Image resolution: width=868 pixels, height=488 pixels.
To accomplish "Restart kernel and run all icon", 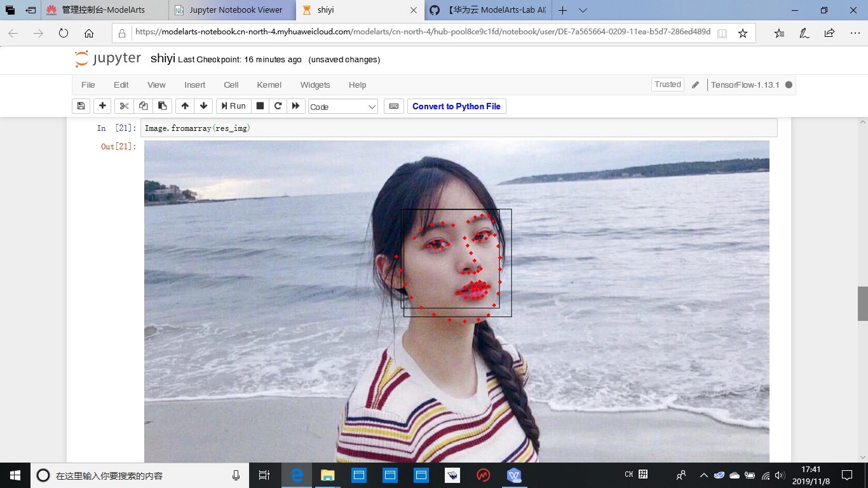I will (x=295, y=106).
